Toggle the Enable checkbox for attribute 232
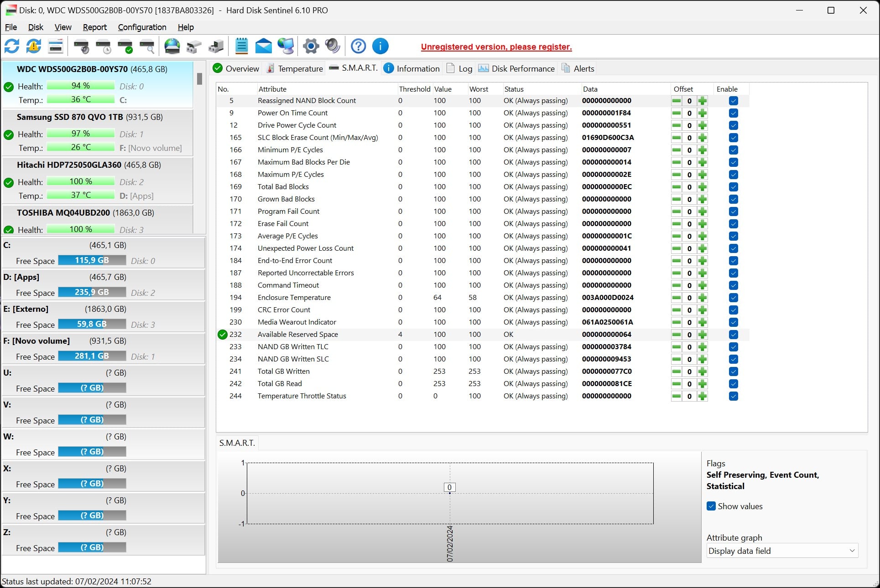The width and height of the screenshot is (880, 588). [734, 335]
